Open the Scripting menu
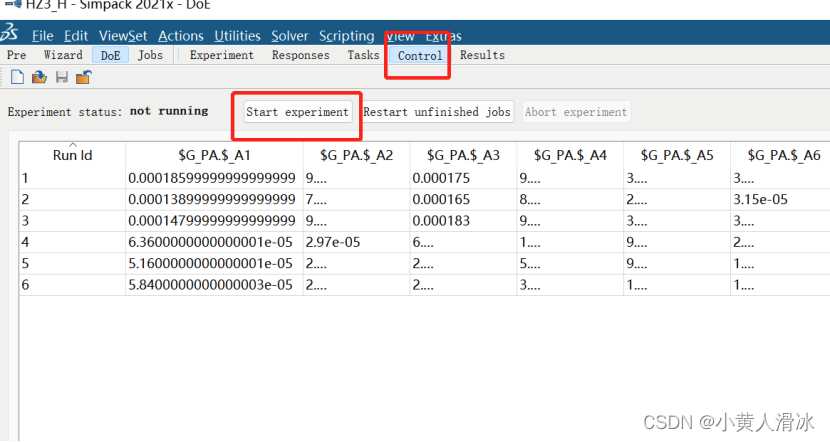 click(x=346, y=36)
